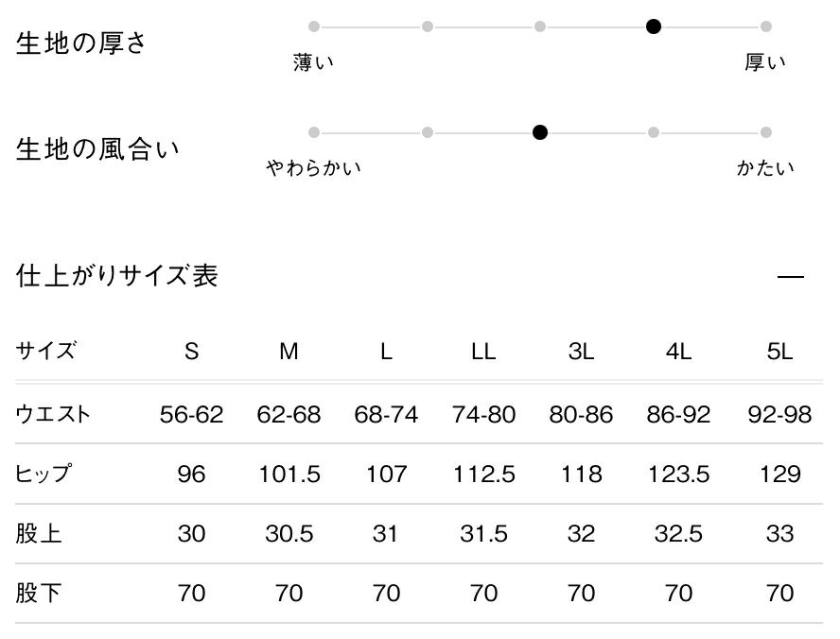Select the stiffest dot above かたい label
The height and width of the screenshot is (639, 840).
point(765,132)
